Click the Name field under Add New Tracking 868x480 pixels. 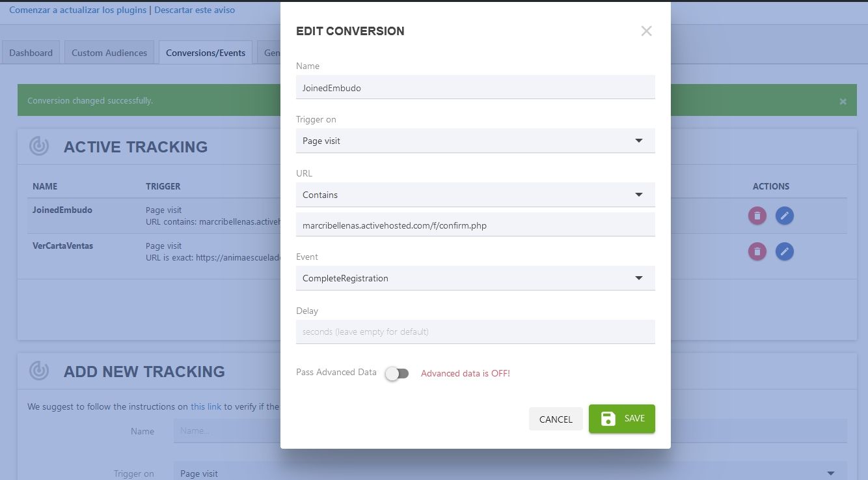tap(510, 431)
